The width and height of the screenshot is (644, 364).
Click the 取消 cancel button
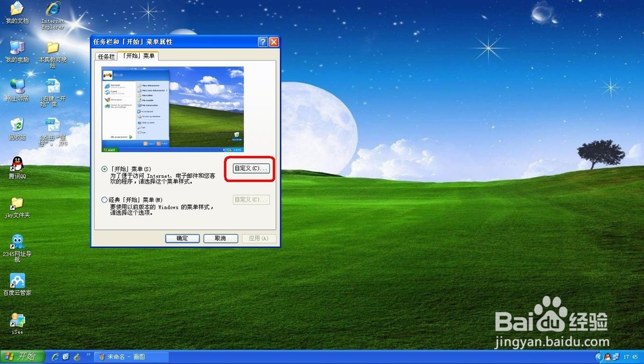[220, 238]
